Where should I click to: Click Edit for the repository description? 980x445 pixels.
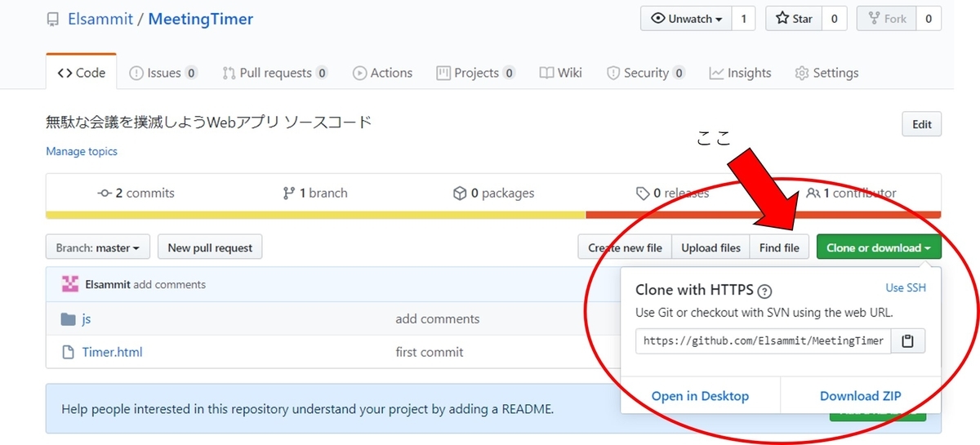point(922,124)
